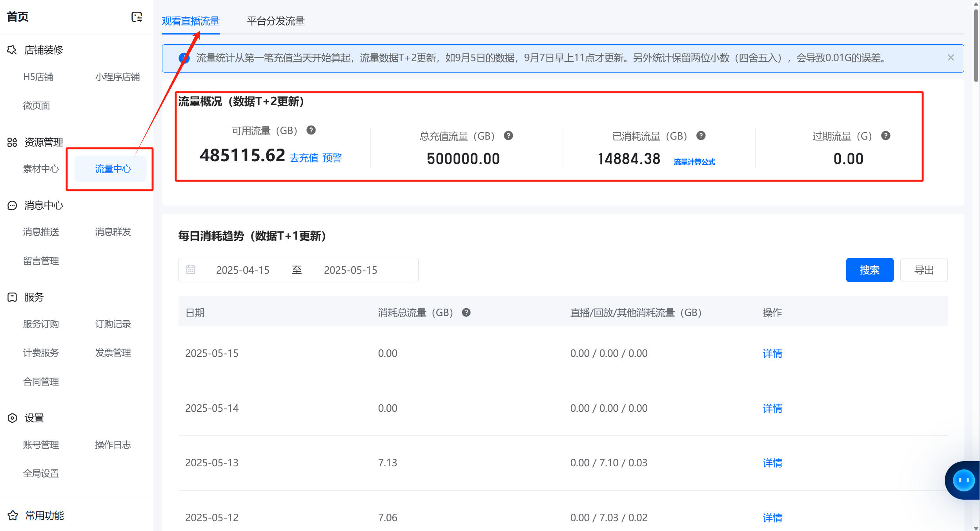Click the blue 搜索 button
This screenshot has width=980, height=531.
click(x=870, y=270)
